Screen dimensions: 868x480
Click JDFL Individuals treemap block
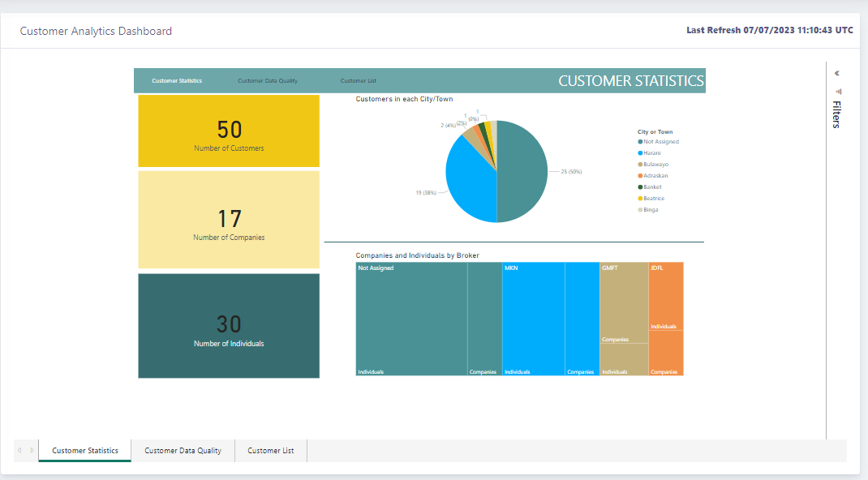tap(666, 297)
